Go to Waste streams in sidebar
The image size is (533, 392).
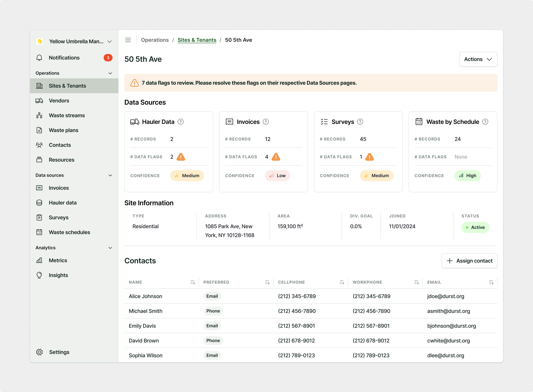pyautogui.click(x=67, y=115)
